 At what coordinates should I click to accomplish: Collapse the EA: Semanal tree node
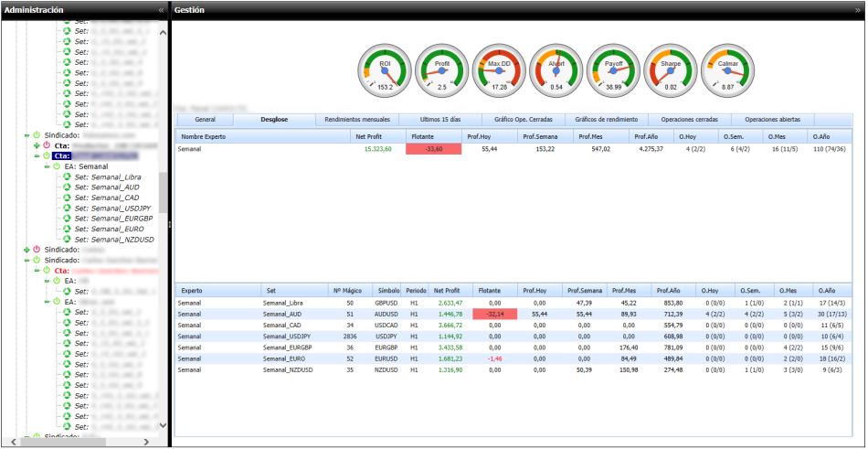[46, 166]
